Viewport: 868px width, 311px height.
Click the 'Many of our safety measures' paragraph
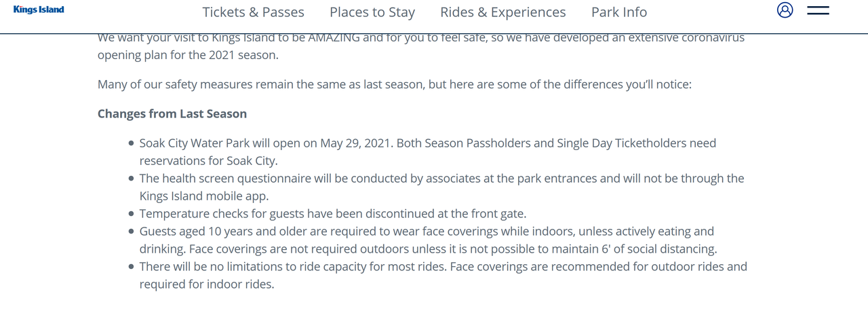[x=394, y=84]
